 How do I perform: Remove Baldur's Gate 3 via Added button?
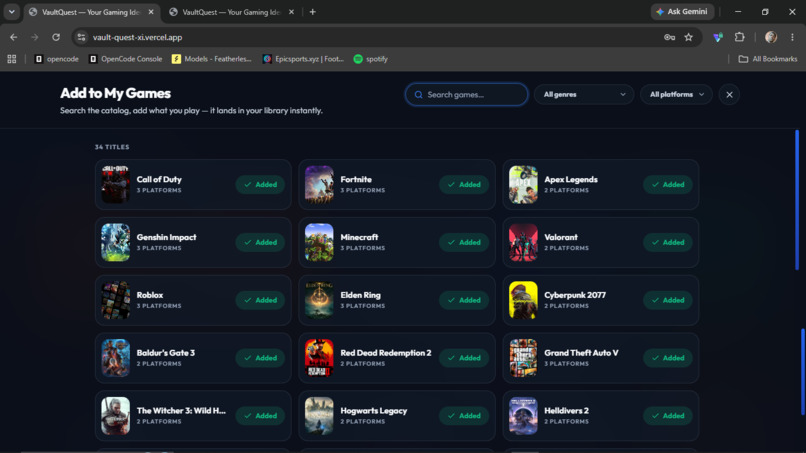pos(261,358)
